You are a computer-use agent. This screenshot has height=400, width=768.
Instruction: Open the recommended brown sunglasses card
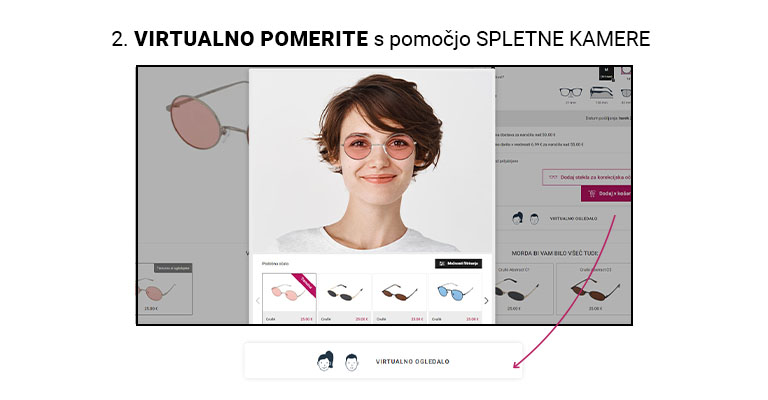[594, 289]
